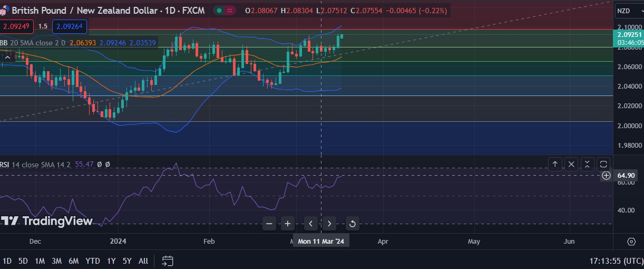Select the 5Y time range
Viewport: 644px width, 269px height.
pos(127,261)
